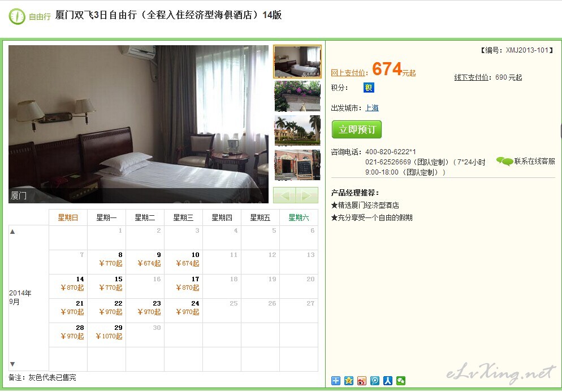562x392 pixels.
Task: Go to next month with down arrow
Action: click(x=12, y=364)
